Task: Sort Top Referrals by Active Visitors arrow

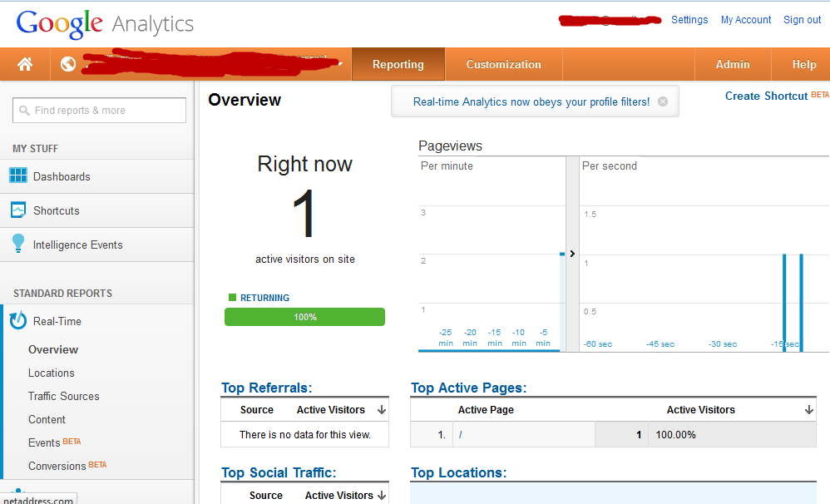Action: [382, 410]
